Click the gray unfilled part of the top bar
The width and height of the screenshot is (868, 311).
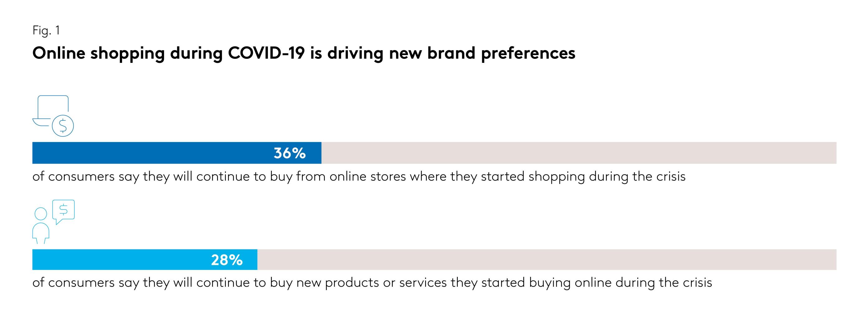coord(573,153)
